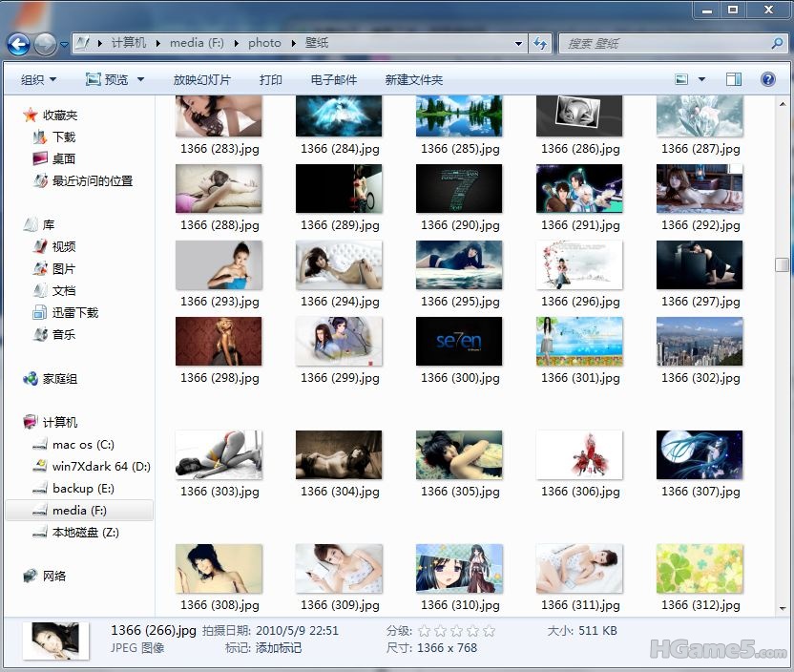The height and width of the screenshot is (672, 794).
Task: Expand the 组织 dropdown menu
Action: 39,80
